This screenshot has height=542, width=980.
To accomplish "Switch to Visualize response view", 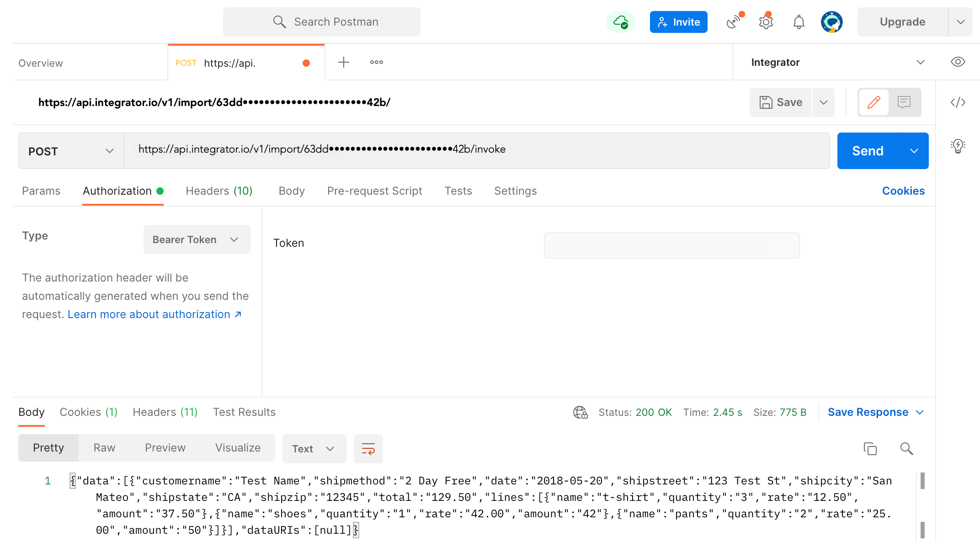I will (238, 448).
